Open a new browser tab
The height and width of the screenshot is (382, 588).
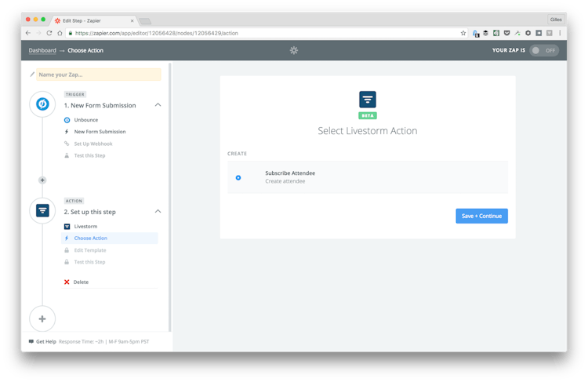click(x=145, y=21)
